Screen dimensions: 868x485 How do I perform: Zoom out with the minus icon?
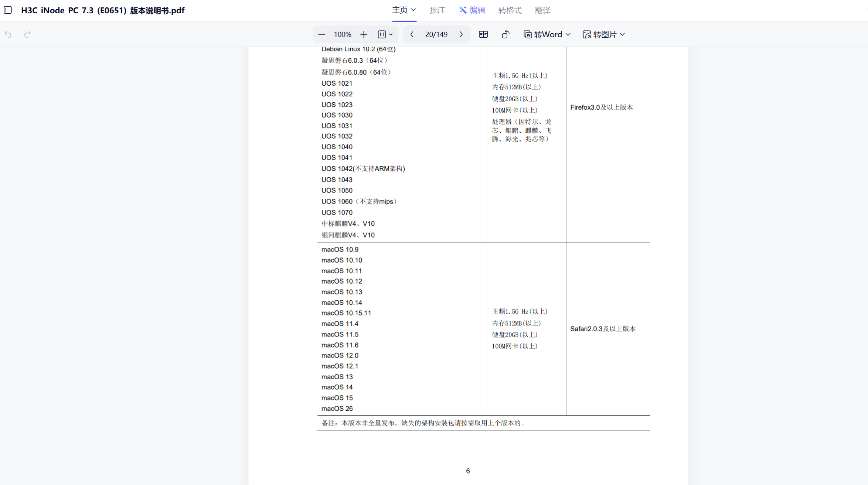point(321,34)
